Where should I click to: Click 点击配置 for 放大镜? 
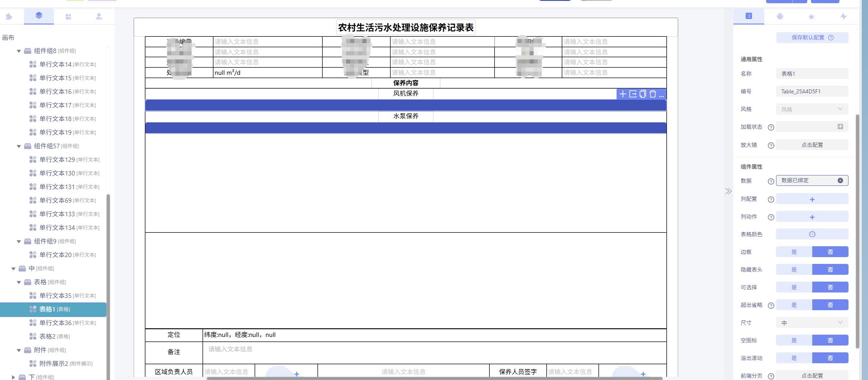pyautogui.click(x=812, y=145)
